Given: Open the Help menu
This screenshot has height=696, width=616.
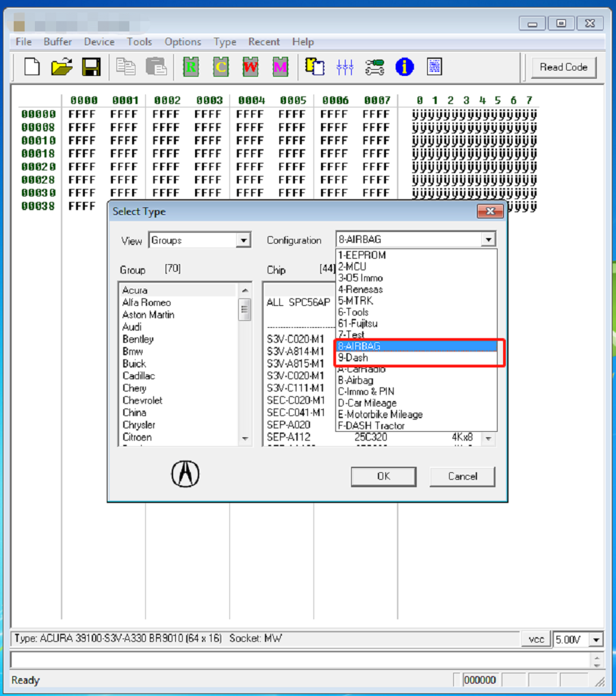Looking at the screenshot, I should [303, 42].
